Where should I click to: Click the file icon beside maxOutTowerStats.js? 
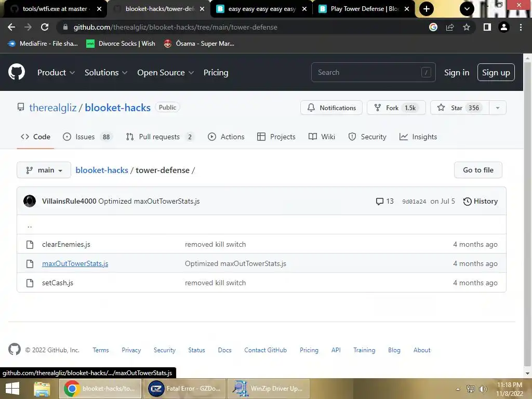pyautogui.click(x=30, y=263)
